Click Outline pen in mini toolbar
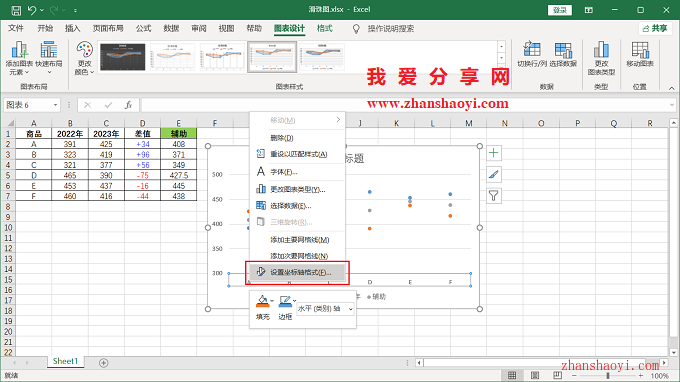Image resolution: width=680 pixels, height=382 pixels. [x=285, y=301]
